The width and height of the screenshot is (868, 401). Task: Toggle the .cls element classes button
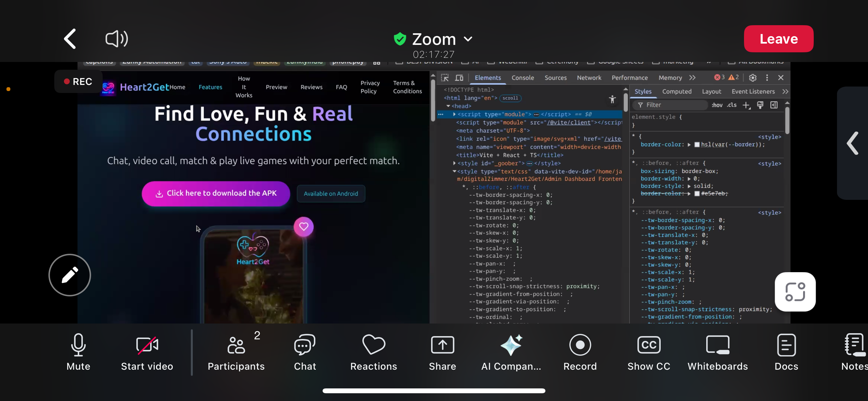click(731, 105)
